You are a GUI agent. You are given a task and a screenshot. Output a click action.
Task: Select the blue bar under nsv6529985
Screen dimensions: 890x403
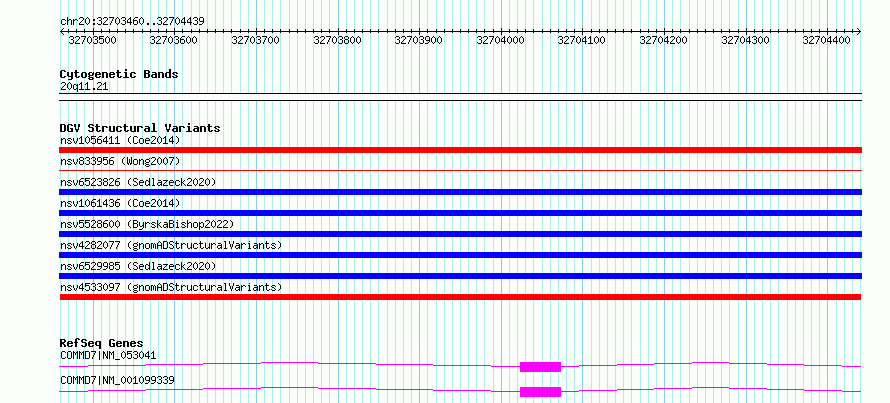[460, 276]
